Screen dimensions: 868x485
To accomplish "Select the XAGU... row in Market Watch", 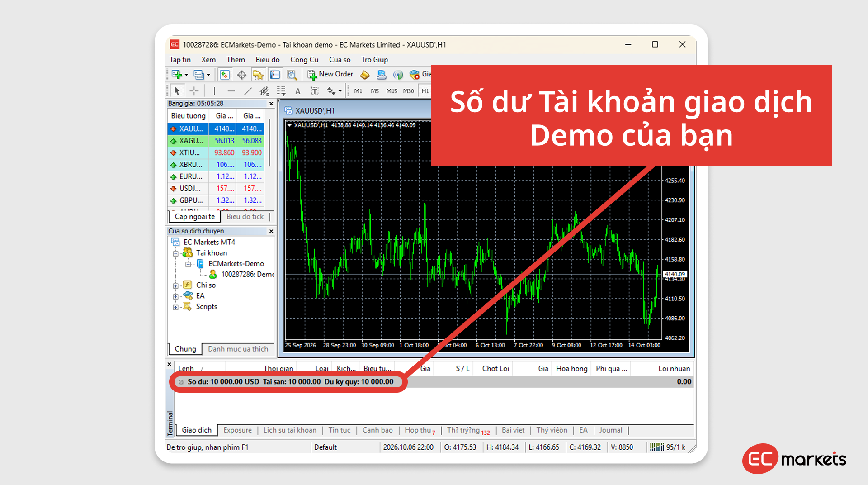I will pos(216,141).
